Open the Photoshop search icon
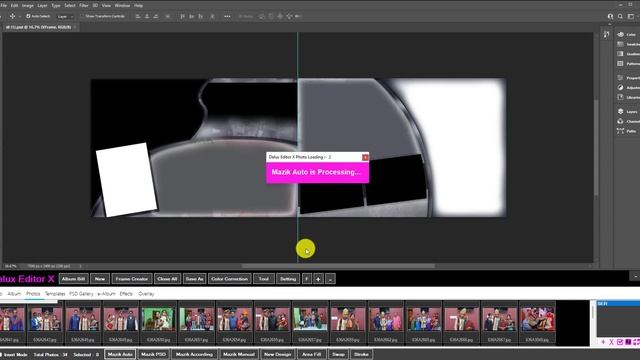The image size is (640, 360). 620,16
